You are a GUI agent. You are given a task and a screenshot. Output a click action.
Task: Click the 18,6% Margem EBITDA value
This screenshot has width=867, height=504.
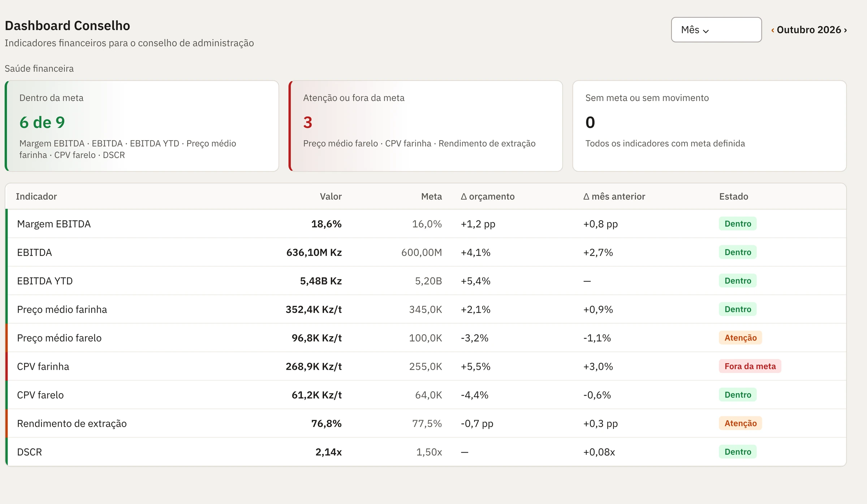pos(326,224)
